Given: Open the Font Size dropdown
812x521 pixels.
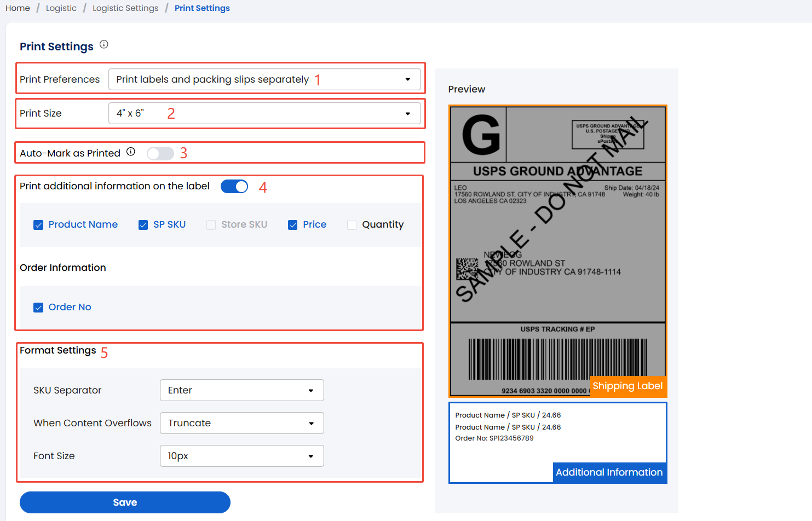Looking at the screenshot, I should (242, 456).
